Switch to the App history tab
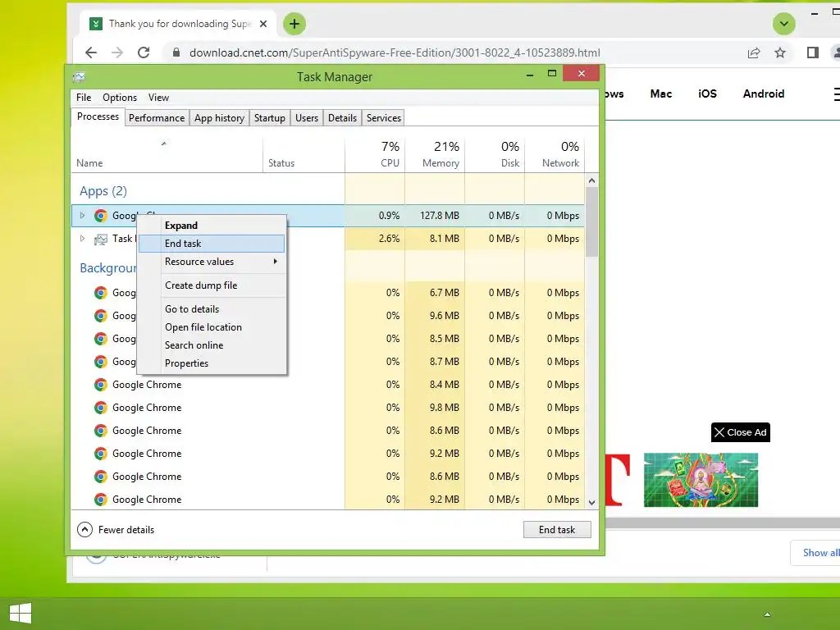The height and width of the screenshot is (630, 840). coord(219,118)
